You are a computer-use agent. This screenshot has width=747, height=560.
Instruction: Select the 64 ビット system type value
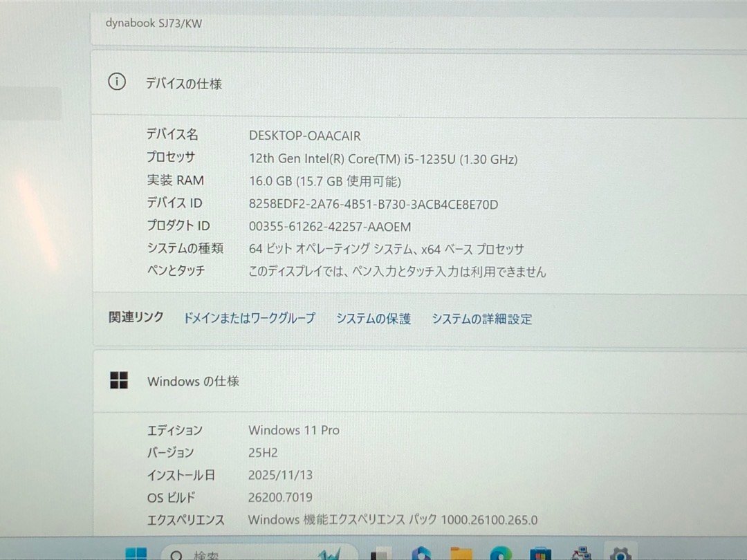coord(387,249)
